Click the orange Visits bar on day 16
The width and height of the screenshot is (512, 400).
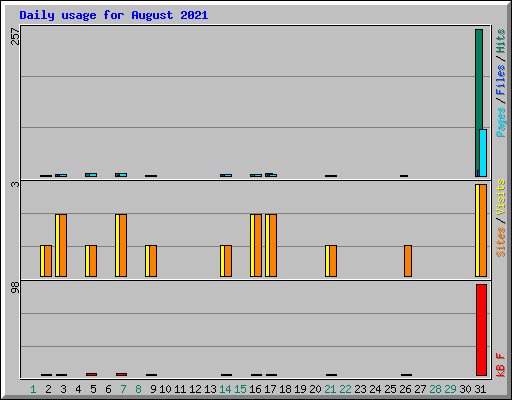point(258,245)
